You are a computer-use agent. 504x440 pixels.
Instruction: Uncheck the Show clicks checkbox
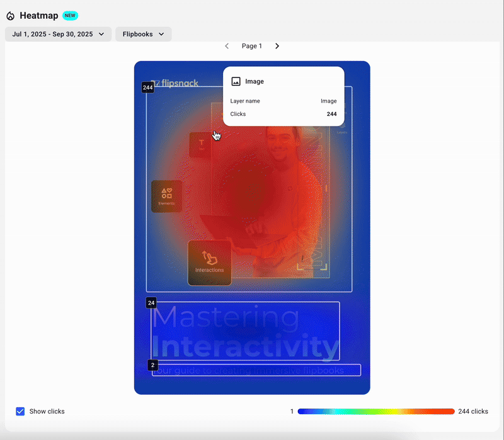(x=21, y=411)
